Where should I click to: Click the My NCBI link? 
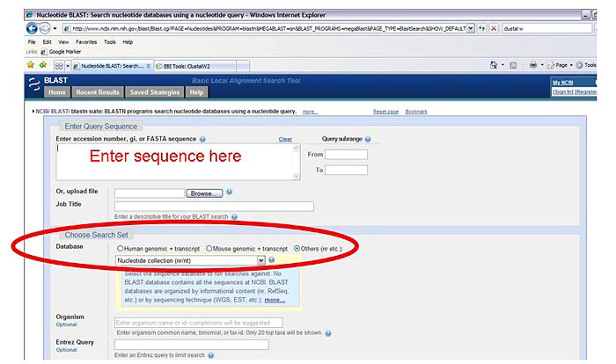[x=562, y=83]
